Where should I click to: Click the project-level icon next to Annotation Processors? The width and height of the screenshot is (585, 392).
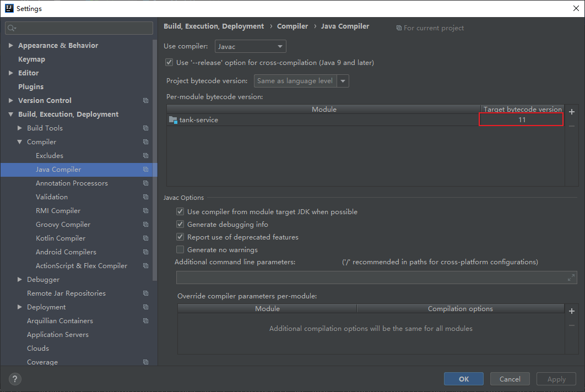tap(145, 183)
